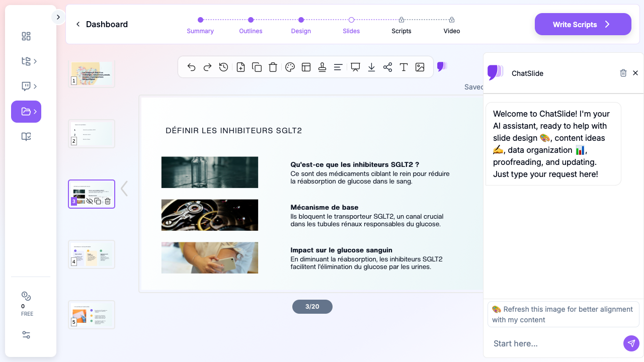This screenshot has height=362, width=644.
Task: Open version history with the clock icon
Action: [224, 67]
